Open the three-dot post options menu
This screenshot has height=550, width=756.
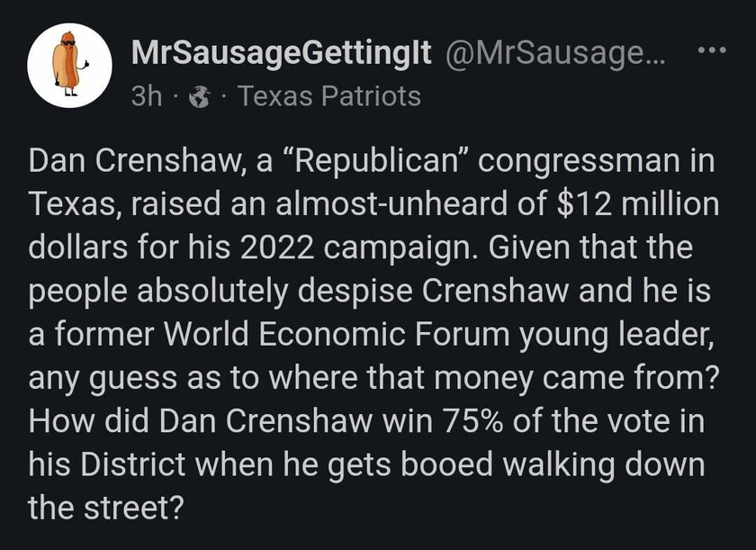click(x=712, y=50)
